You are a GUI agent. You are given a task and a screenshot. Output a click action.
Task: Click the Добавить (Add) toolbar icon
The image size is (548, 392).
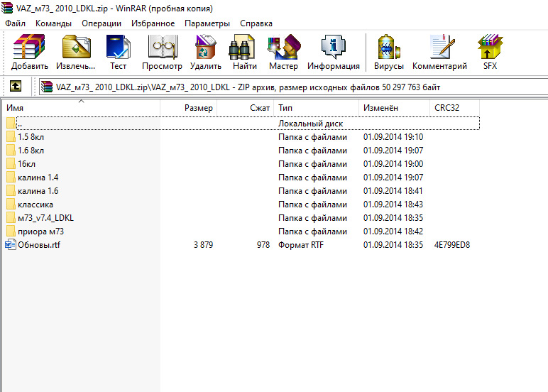[x=29, y=46]
